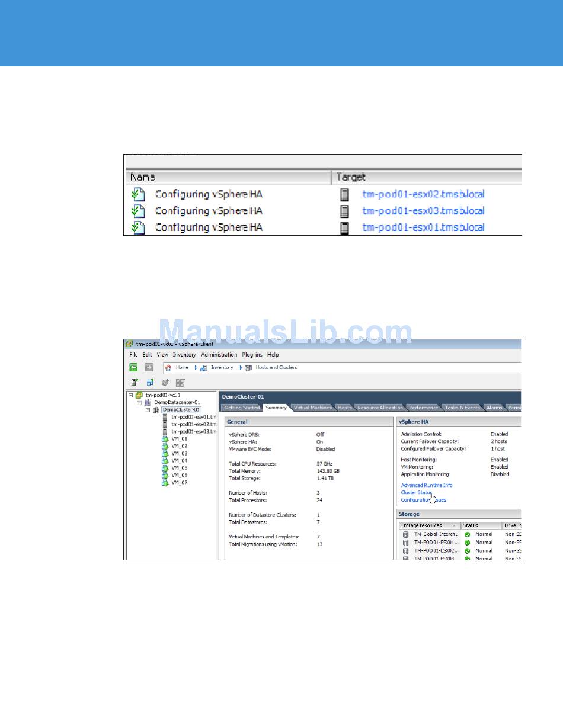Click fourth toolbar icon with grid boxes
This screenshot has width=563, height=728.
tap(180, 383)
